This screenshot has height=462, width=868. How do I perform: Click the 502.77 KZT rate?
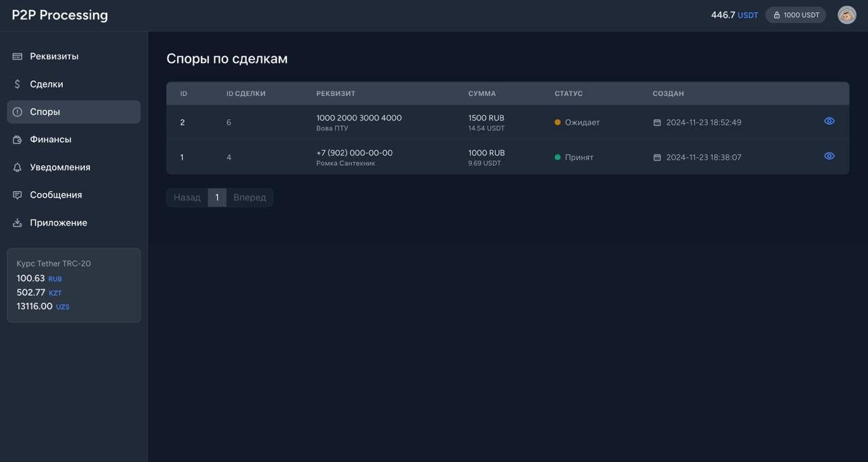[x=39, y=293]
